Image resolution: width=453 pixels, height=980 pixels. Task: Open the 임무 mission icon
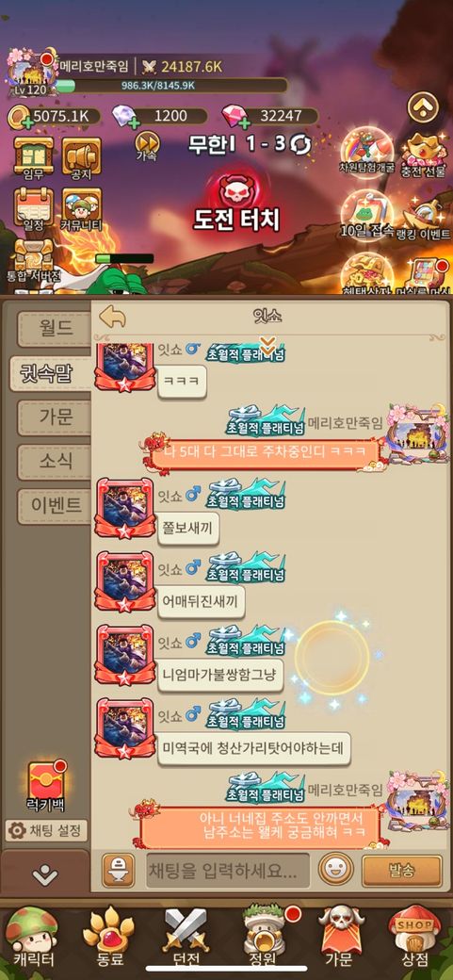coord(34,156)
